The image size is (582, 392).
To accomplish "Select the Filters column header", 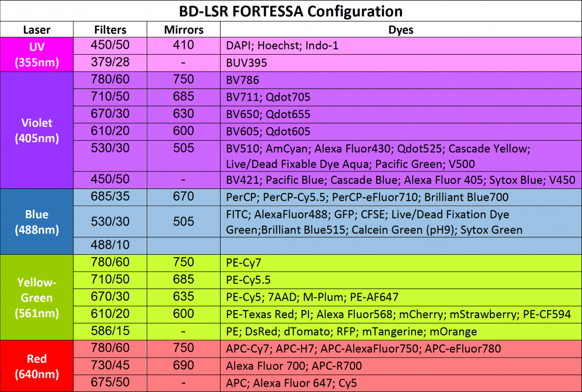I will point(110,30).
